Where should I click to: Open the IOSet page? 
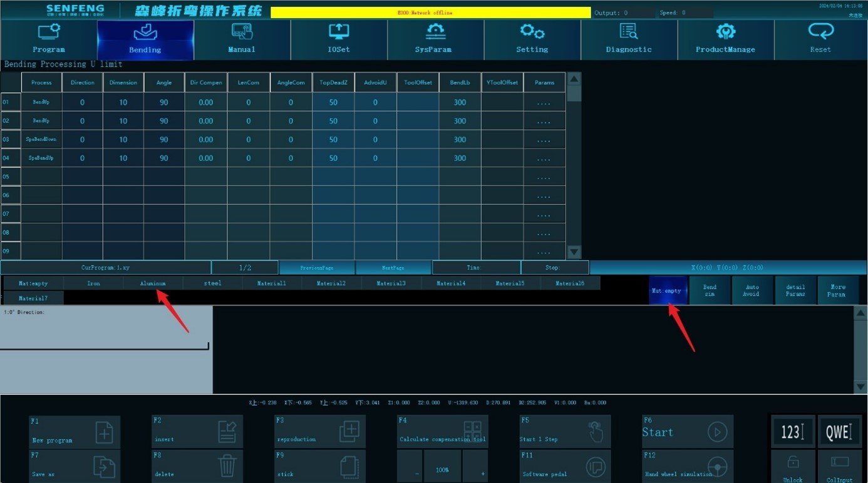[339, 39]
